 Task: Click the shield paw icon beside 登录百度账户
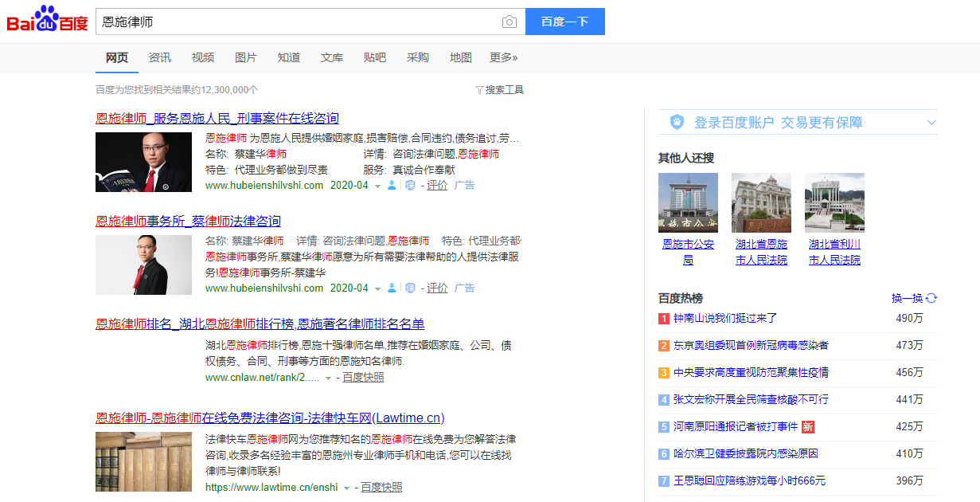point(677,123)
